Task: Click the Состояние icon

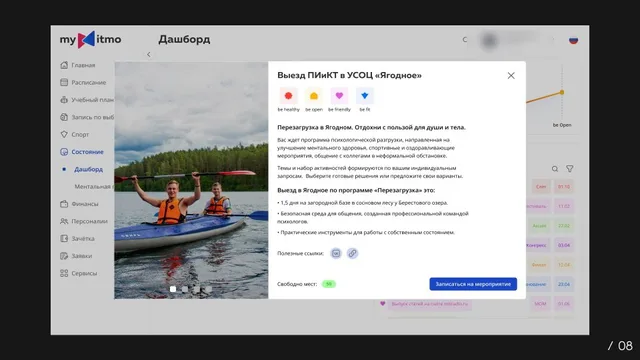Action: pos(64,152)
